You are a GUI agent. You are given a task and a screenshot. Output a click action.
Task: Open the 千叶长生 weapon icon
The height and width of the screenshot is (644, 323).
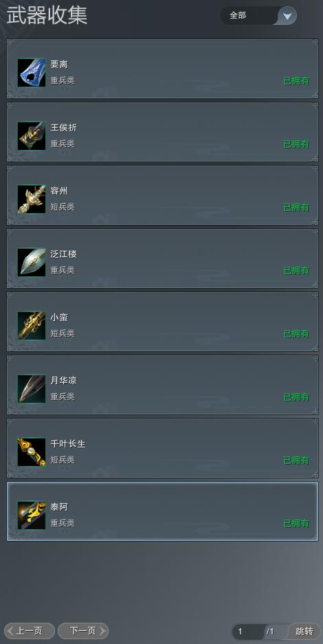click(32, 452)
